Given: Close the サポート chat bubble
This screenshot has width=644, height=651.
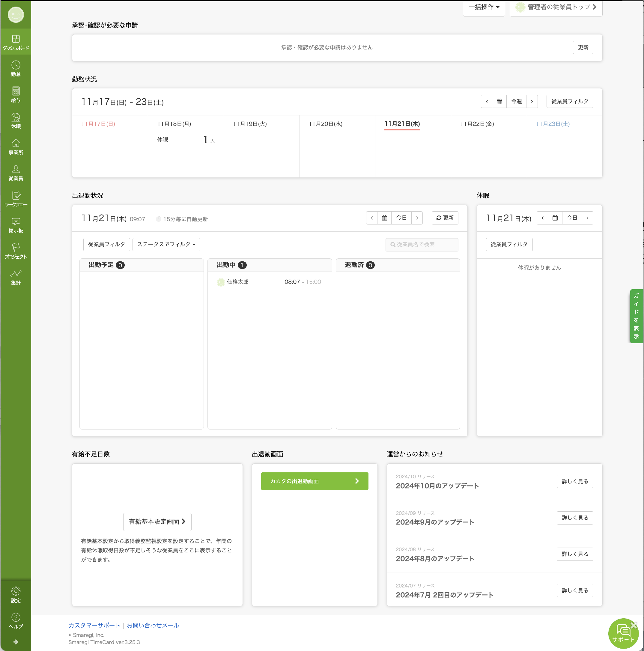Looking at the screenshot, I should [x=634, y=625].
